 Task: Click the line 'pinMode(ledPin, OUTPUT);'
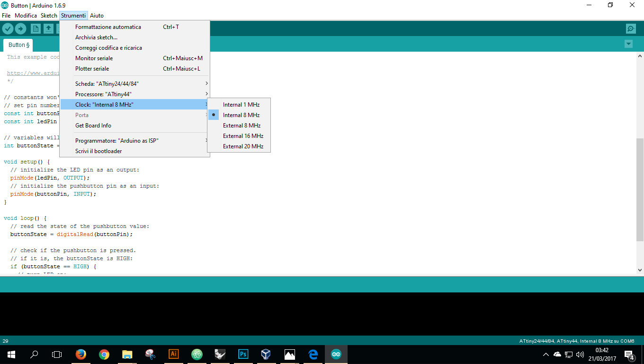pyautogui.click(x=50, y=178)
